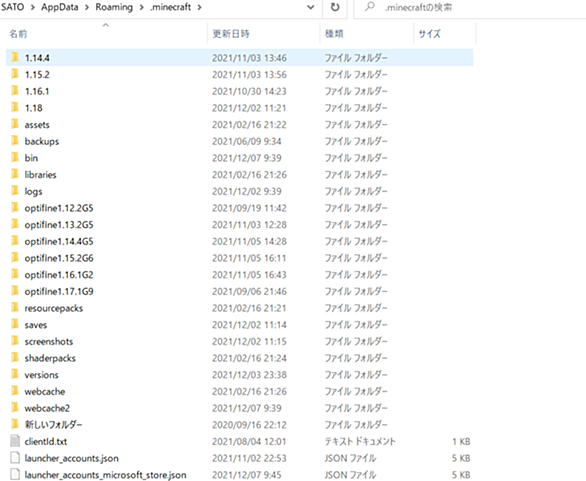Navigate to SATO in the breadcrumb
The width and height of the screenshot is (586, 481).
tap(12, 7)
